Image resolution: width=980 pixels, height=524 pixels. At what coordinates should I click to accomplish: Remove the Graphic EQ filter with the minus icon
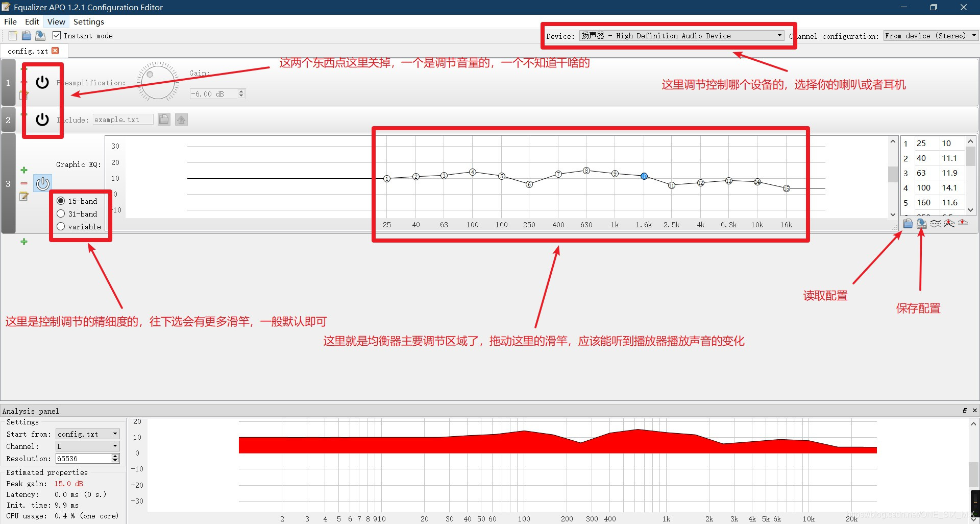click(24, 183)
